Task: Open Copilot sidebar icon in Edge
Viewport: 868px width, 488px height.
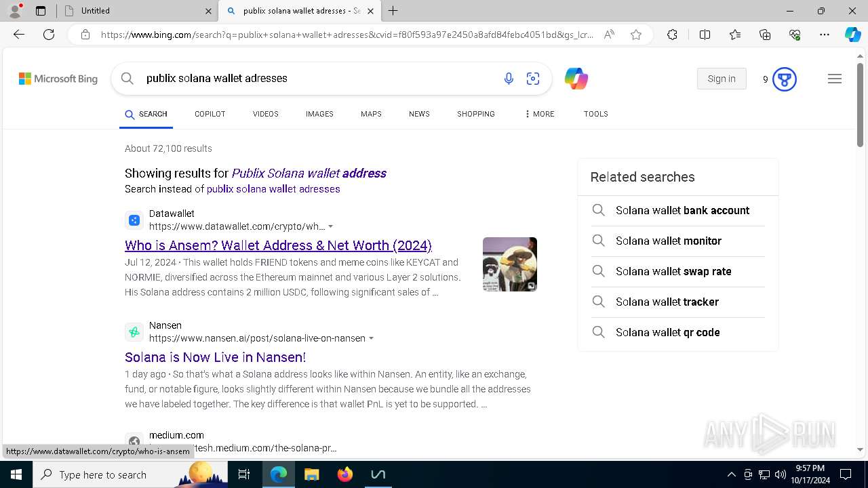Action: coord(852,35)
